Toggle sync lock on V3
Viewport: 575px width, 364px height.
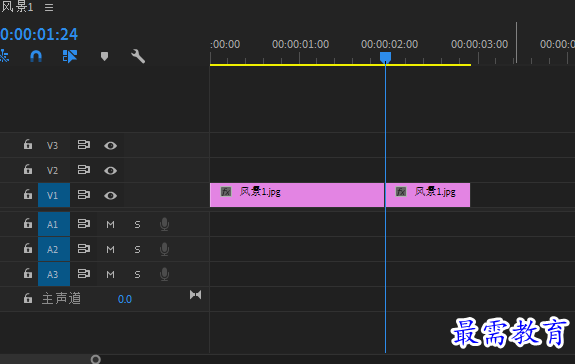(x=84, y=145)
